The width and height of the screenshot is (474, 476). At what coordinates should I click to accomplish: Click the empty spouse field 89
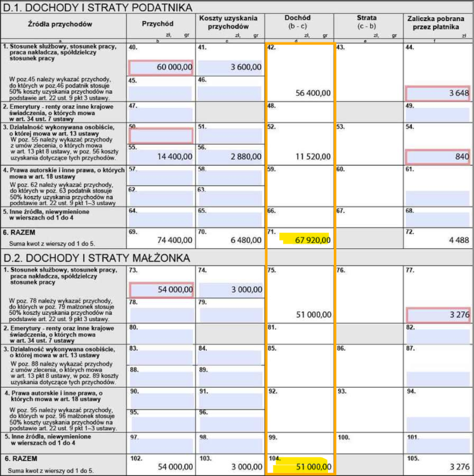(x=231, y=379)
